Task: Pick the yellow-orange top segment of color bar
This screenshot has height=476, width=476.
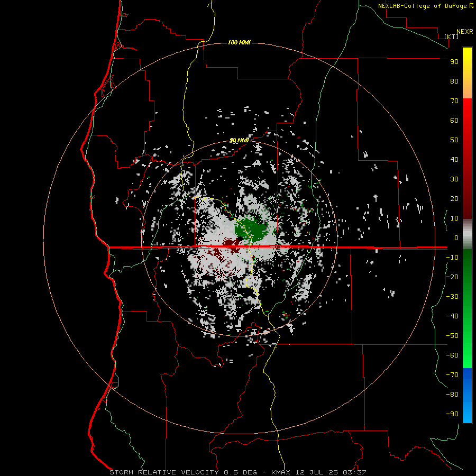Action: point(467,73)
